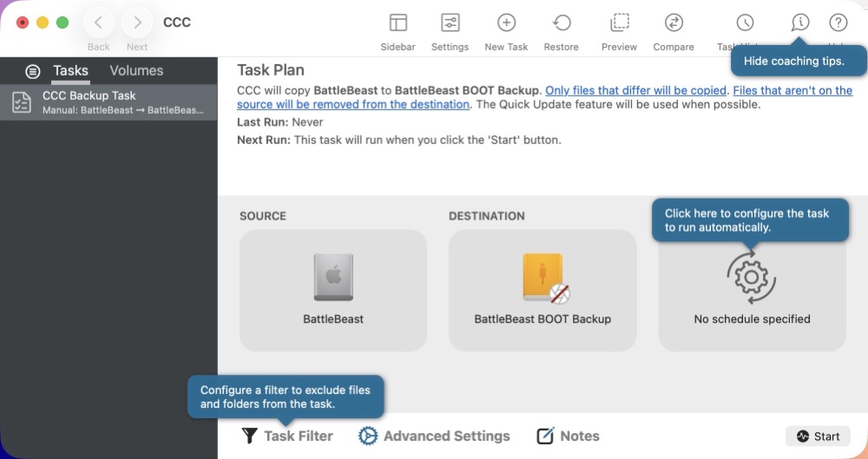Click the schedule gear icon
868x459 pixels.
click(x=751, y=277)
